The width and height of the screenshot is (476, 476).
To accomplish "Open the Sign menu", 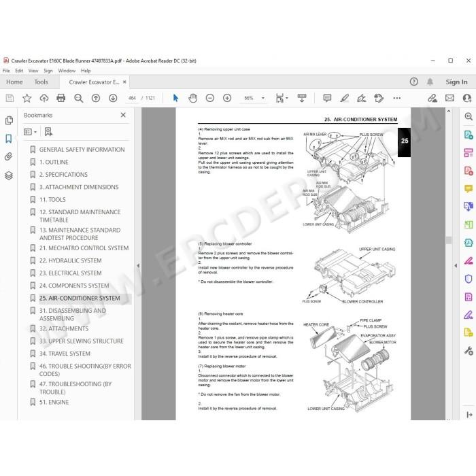I will [48, 71].
